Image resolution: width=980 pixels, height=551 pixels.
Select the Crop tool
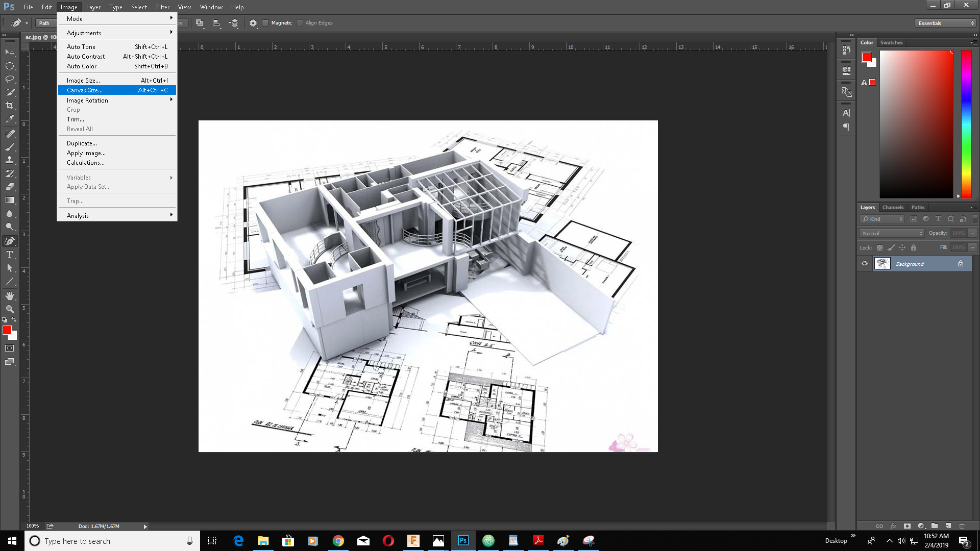tap(10, 106)
